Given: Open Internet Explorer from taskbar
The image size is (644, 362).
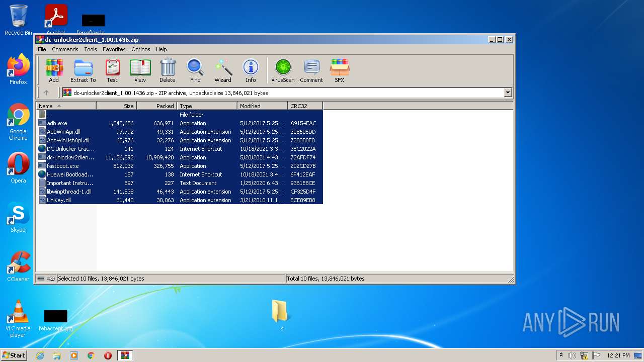Looking at the screenshot, I should tap(40, 355).
